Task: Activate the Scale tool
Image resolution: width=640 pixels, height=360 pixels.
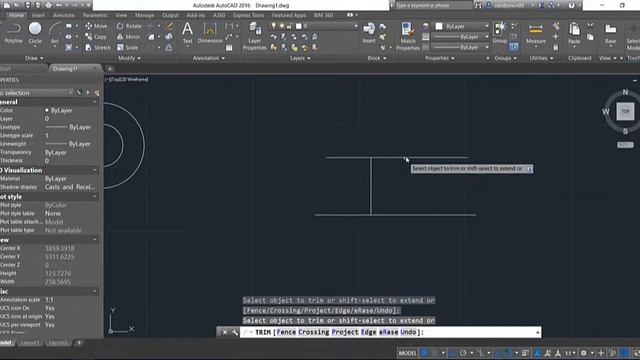Action: coord(127,47)
